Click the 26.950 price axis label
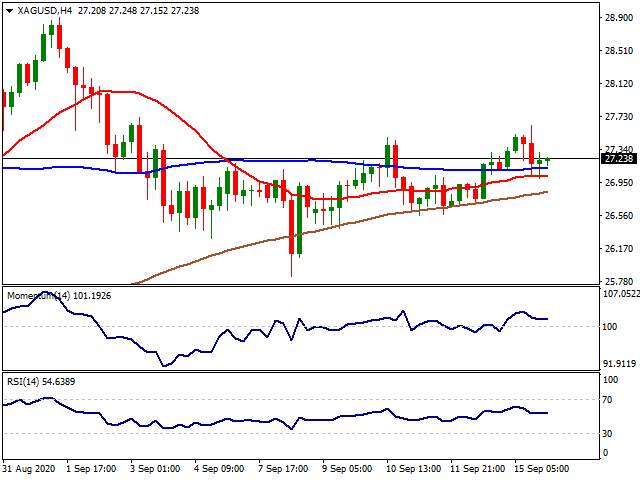The width and height of the screenshot is (640, 480). [619, 182]
